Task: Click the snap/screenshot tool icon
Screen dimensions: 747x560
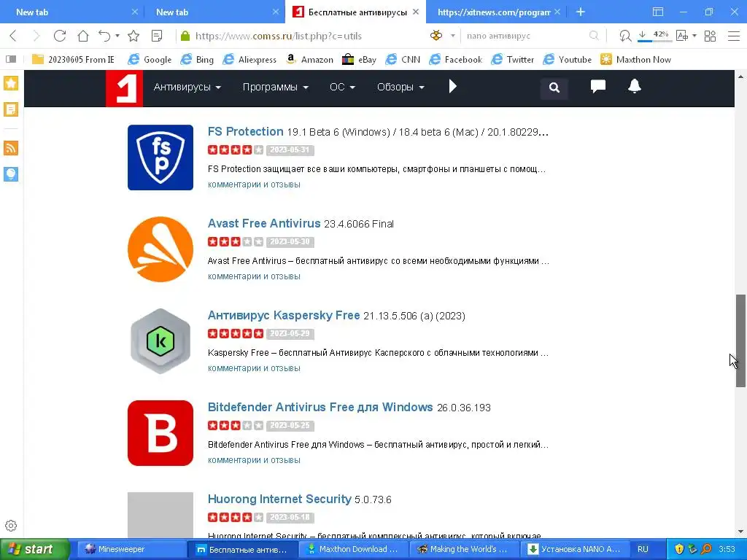Action: pyautogui.click(x=624, y=36)
